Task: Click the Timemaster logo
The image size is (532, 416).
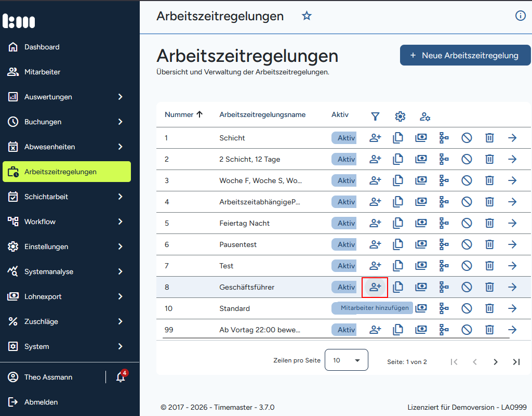Action: point(19,21)
